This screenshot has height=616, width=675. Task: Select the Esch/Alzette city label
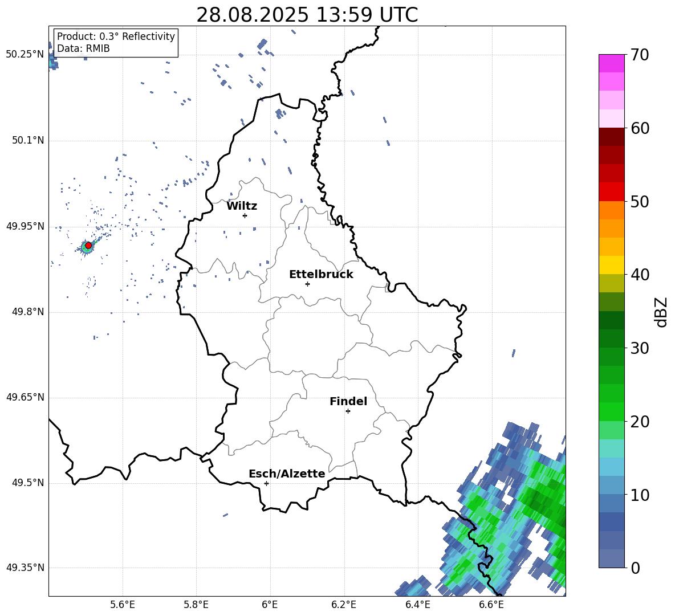click(287, 474)
